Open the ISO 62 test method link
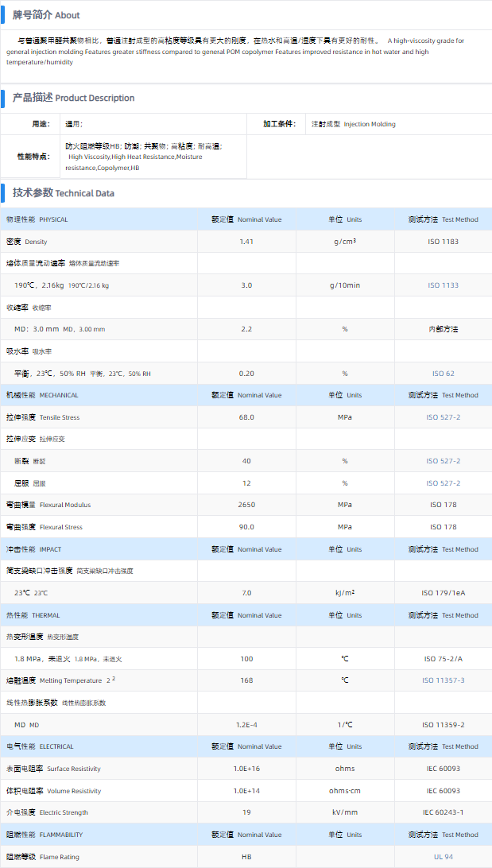 (x=443, y=374)
